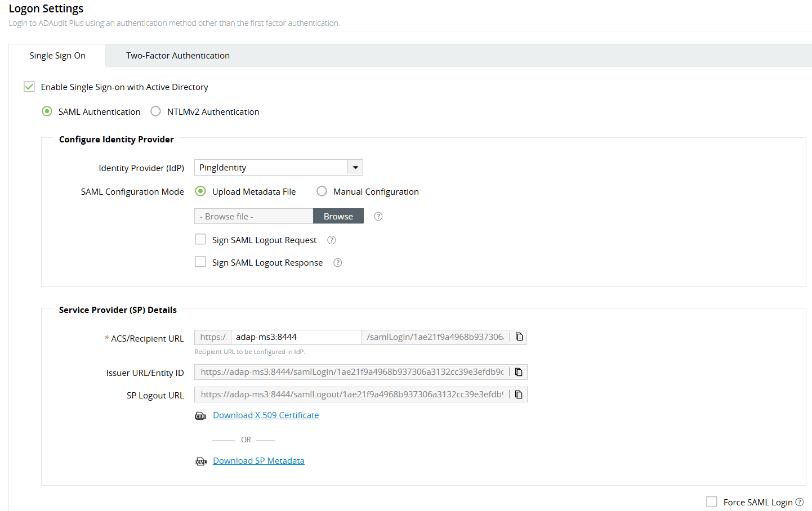The width and height of the screenshot is (812, 511).
Task: Click the Browse button for metadata file
Action: tap(338, 216)
